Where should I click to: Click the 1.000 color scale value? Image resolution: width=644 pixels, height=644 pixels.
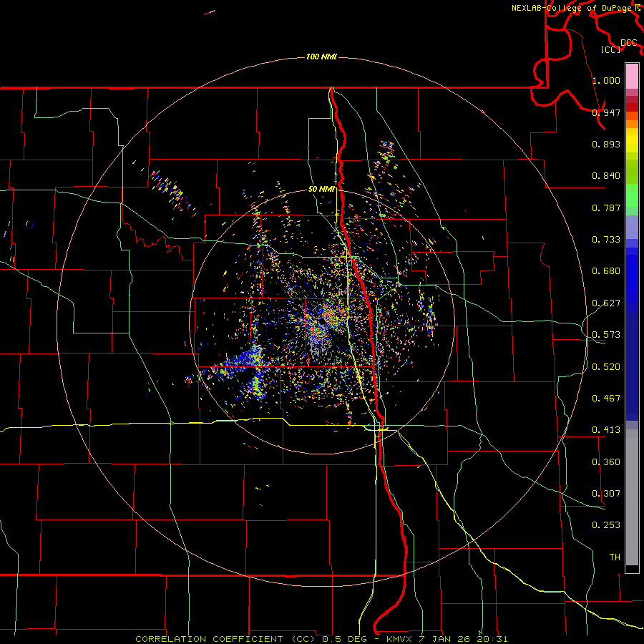pos(606,80)
